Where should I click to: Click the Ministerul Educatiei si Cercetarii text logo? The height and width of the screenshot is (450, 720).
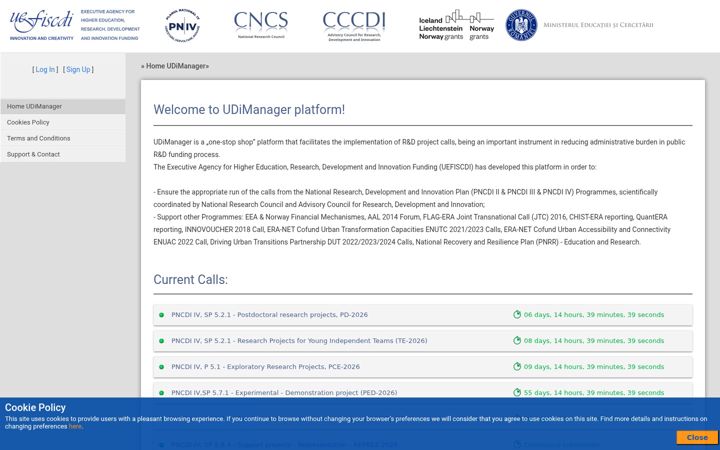pyautogui.click(x=598, y=25)
